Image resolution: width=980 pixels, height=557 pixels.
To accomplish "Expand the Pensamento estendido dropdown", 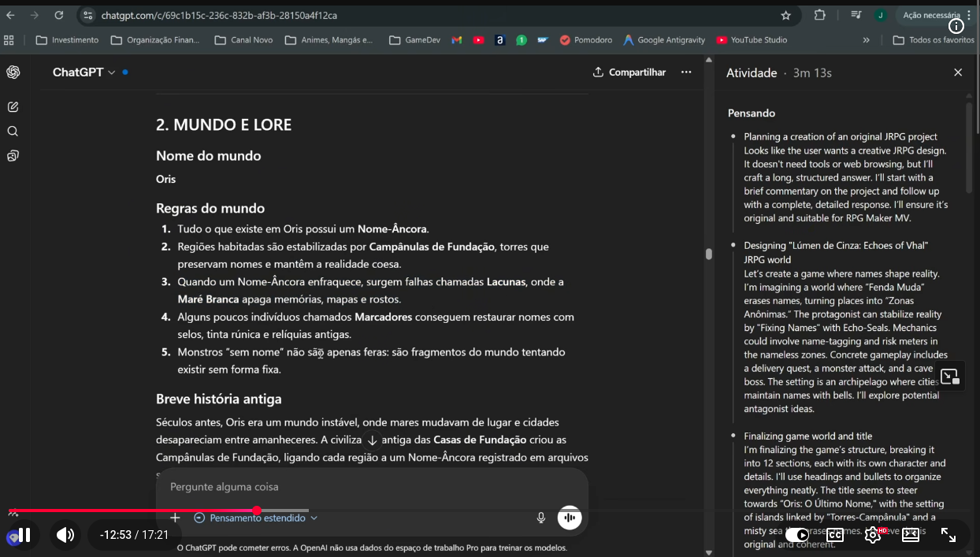I will (255, 518).
